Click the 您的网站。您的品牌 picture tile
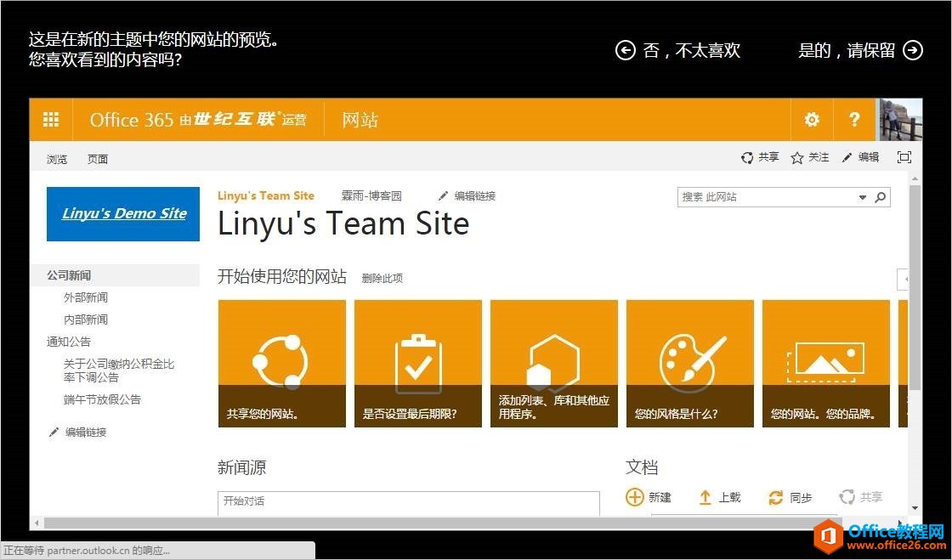 tap(826, 364)
